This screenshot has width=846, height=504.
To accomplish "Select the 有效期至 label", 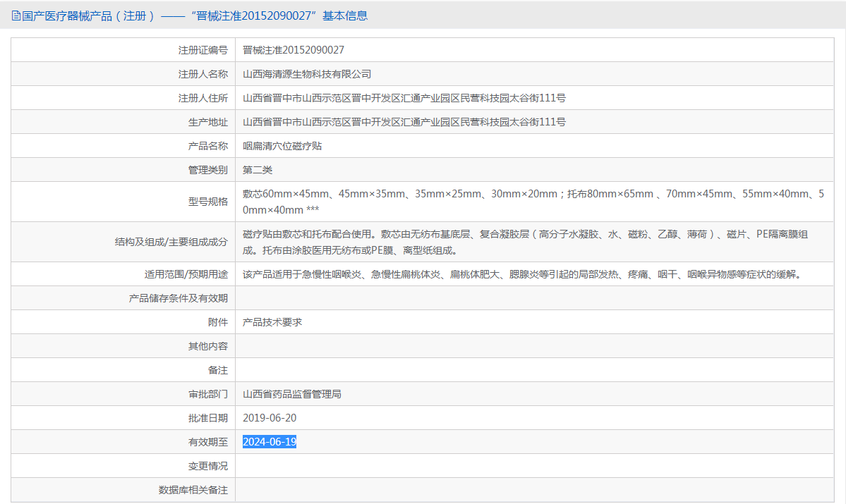I will click(207, 443).
